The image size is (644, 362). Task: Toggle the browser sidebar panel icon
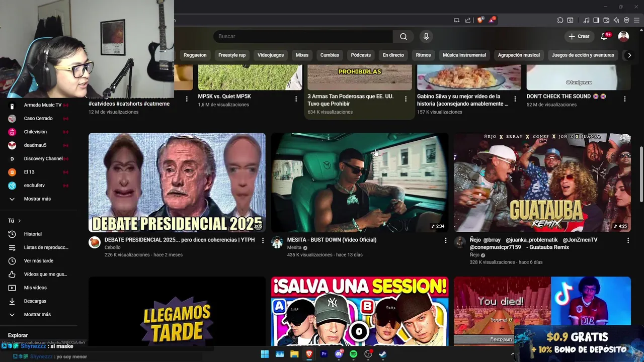(x=596, y=20)
